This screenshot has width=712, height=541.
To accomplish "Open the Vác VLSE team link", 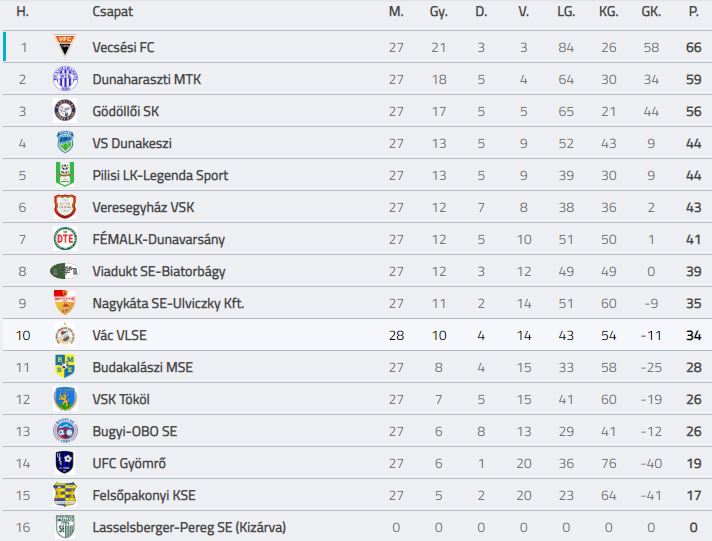I will (x=119, y=335).
